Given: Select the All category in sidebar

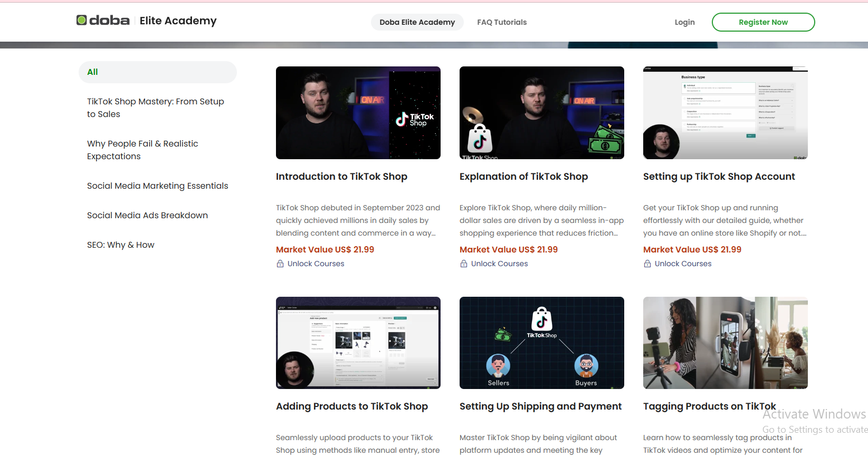Looking at the screenshot, I should pos(158,72).
